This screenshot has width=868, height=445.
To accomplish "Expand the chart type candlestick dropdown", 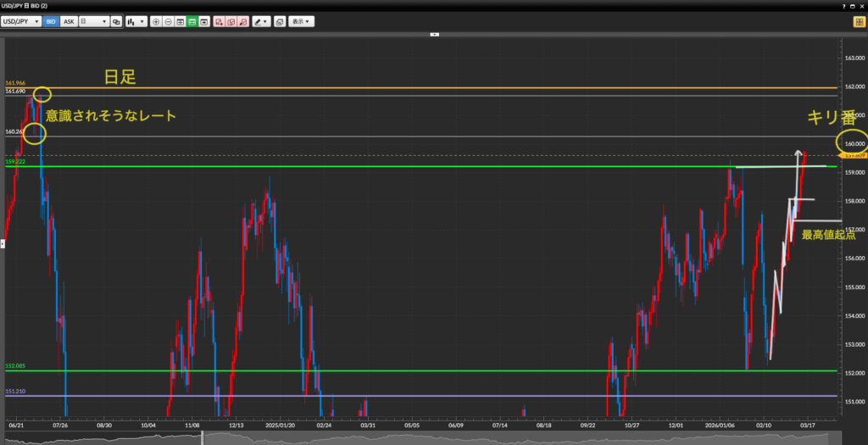I will (x=135, y=21).
